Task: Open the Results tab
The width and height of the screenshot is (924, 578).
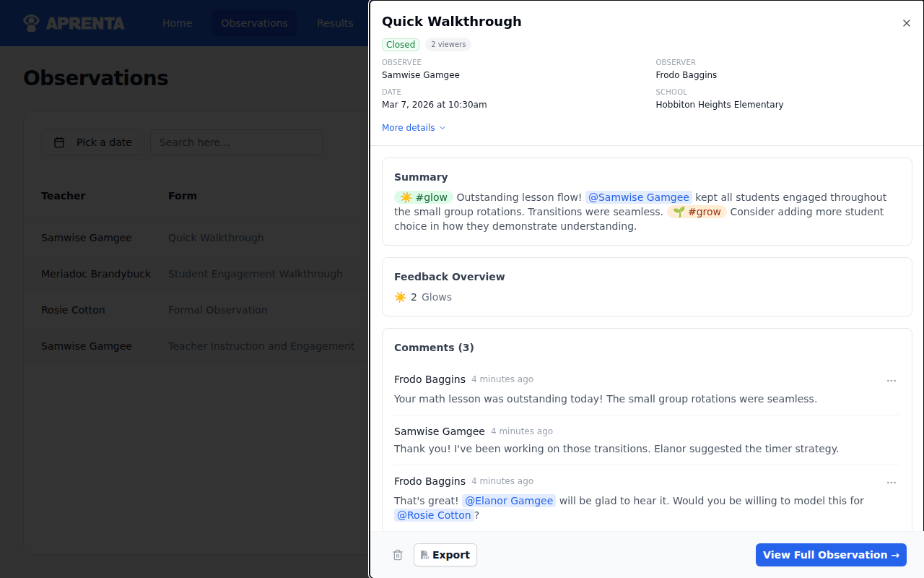Action: pyautogui.click(x=335, y=23)
